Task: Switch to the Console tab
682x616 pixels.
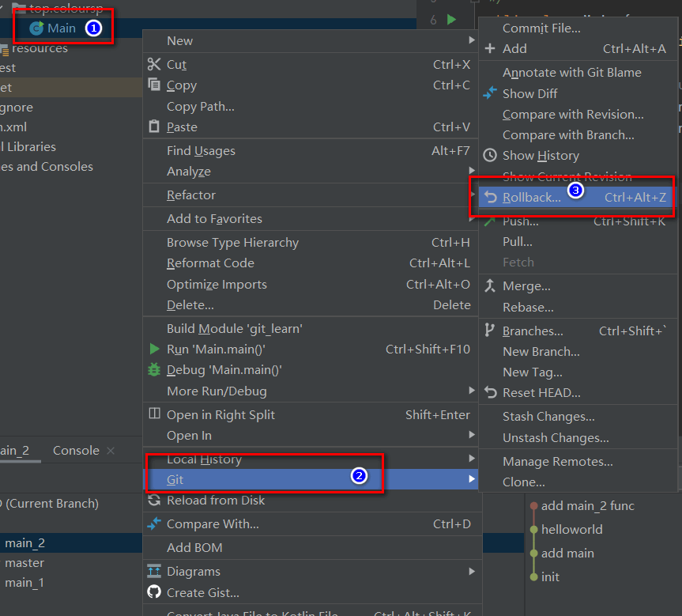Action: point(76,451)
